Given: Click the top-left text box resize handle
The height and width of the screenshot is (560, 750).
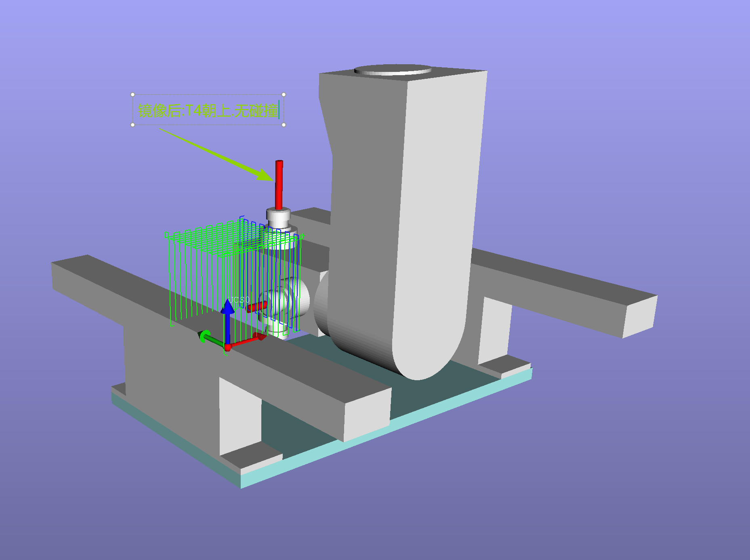Looking at the screenshot, I should (x=133, y=95).
